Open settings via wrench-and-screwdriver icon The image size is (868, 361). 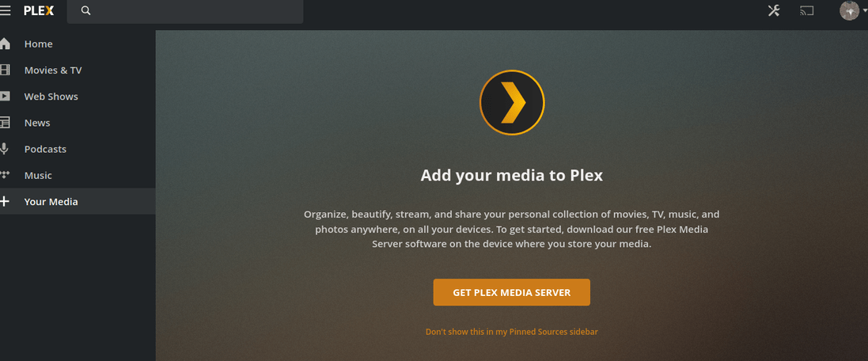pos(773,10)
